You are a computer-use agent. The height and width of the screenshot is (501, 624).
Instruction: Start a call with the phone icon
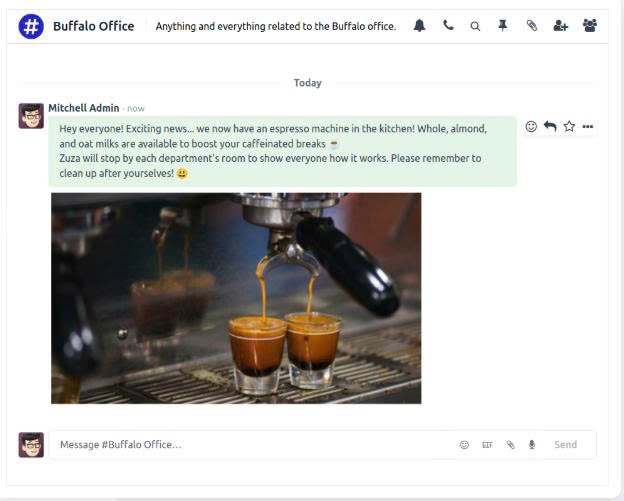(x=448, y=26)
